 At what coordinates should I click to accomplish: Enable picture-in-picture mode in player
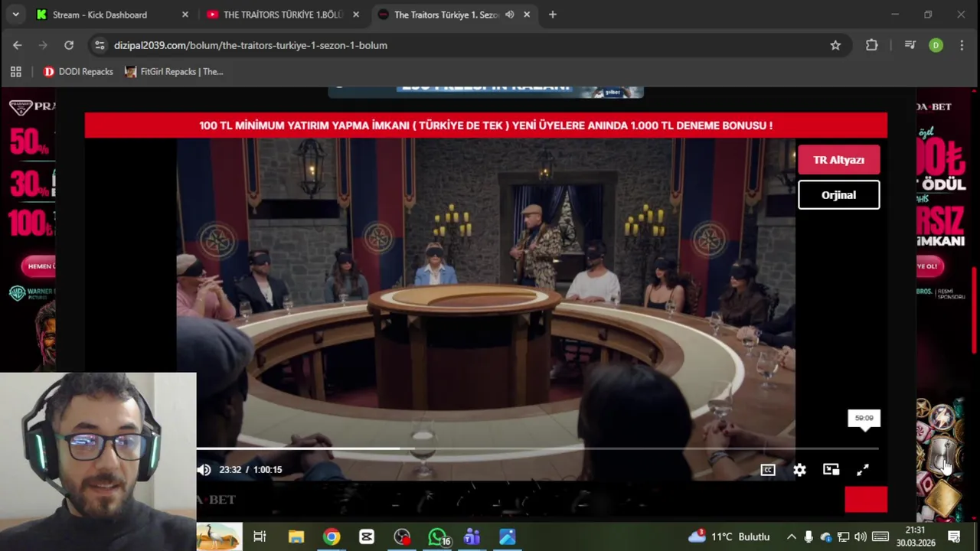pos(831,470)
